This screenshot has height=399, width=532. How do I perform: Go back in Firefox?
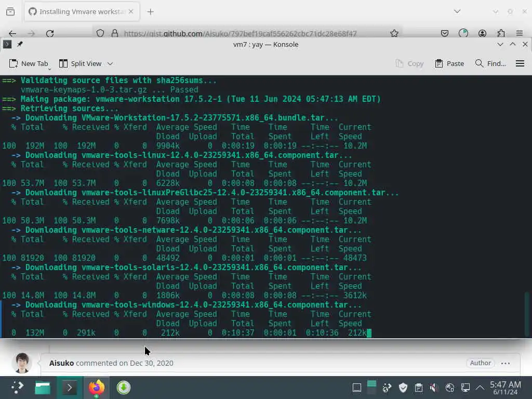(x=12, y=33)
